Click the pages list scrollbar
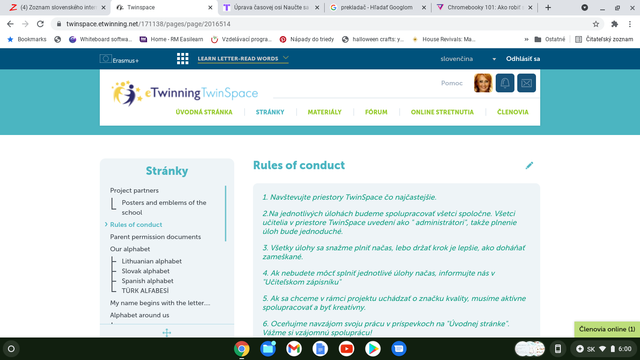640x360 pixels. [225, 213]
